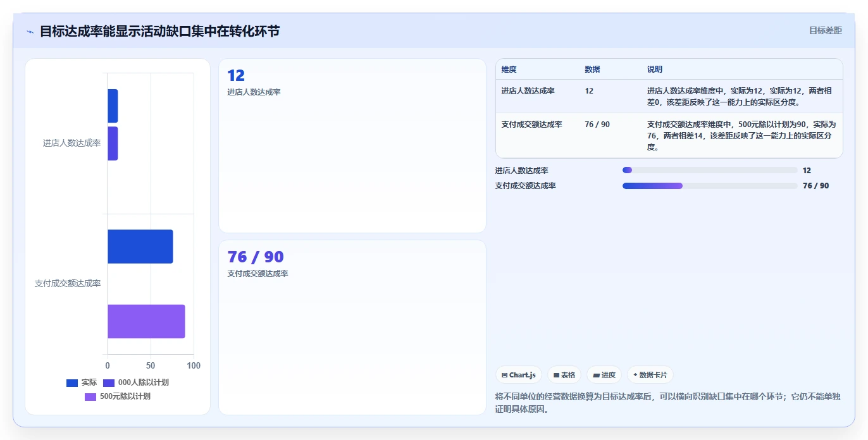This screenshot has width=868, height=440.
Task: Click the 进度 chip
Action: (x=604, y=375)
